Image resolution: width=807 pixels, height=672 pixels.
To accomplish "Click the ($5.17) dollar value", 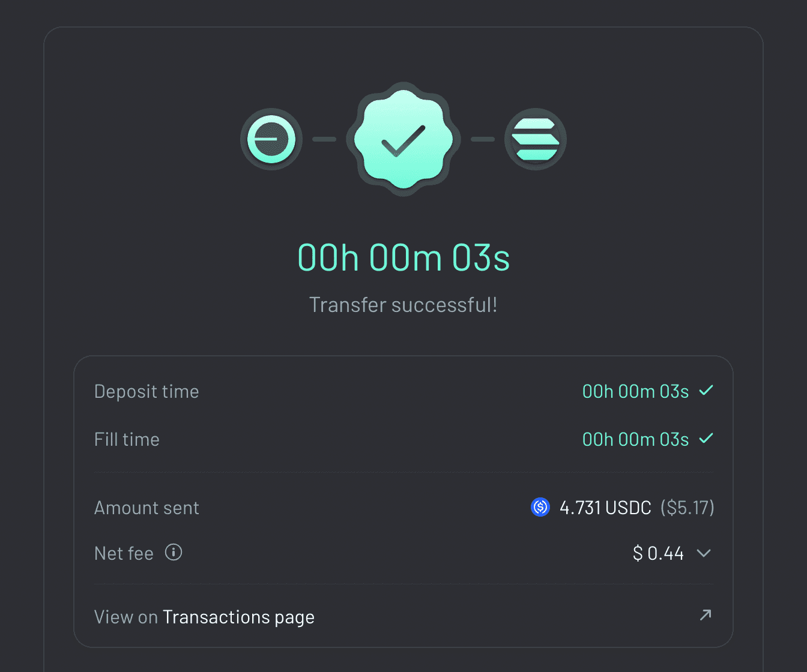I will [688, 508].
